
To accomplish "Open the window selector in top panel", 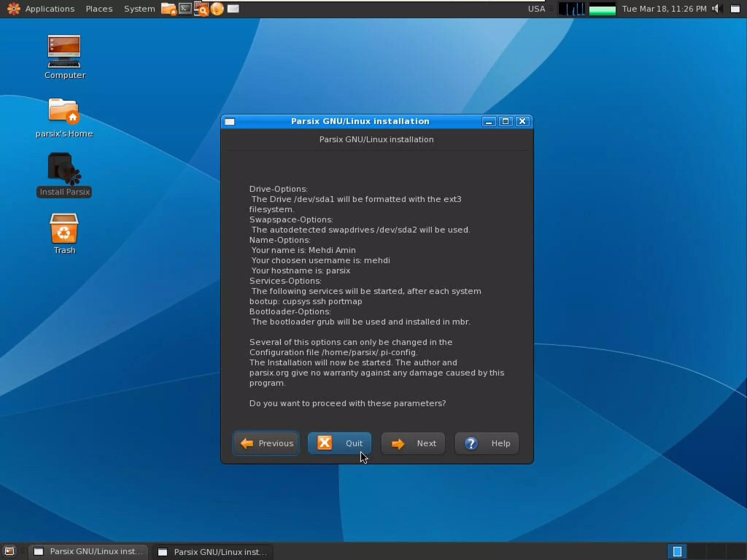I will pyautogui.click(x=735, y=8).
